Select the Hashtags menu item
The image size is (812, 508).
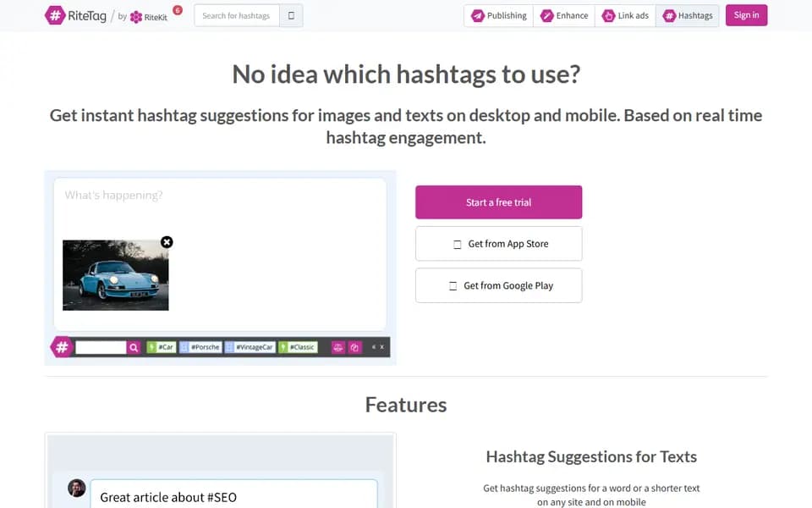687,15
